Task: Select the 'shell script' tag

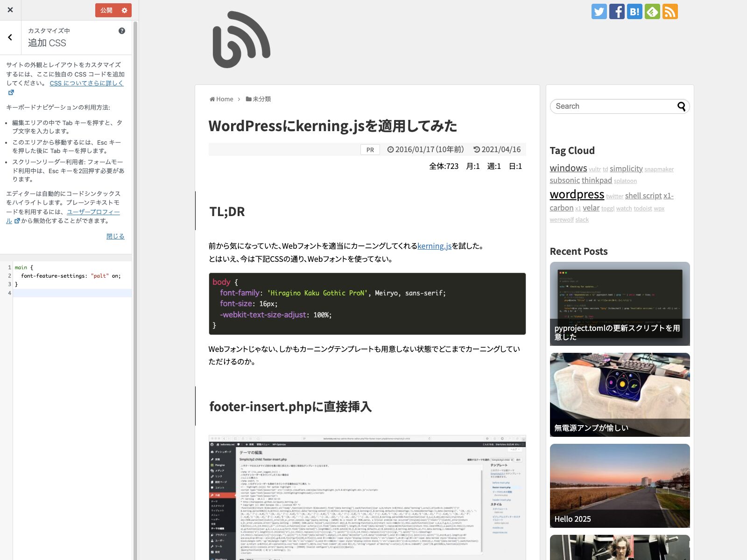Action: pos(643,196)
